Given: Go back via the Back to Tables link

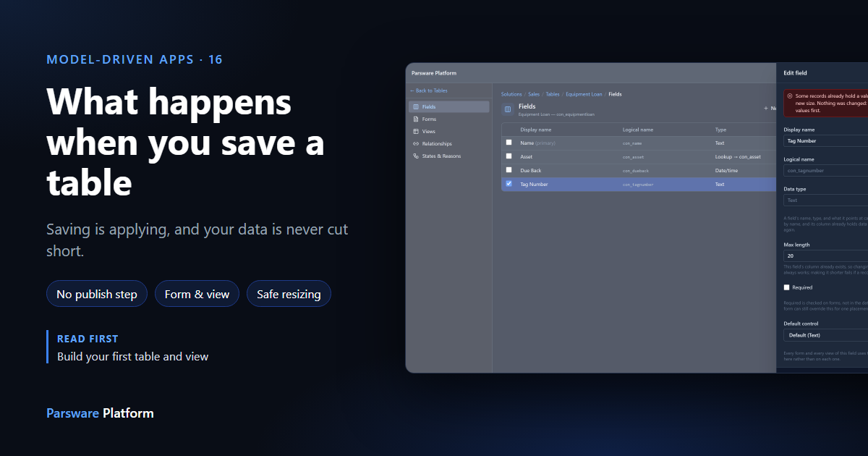Looking at the screenshot, I should click(428, 90).
